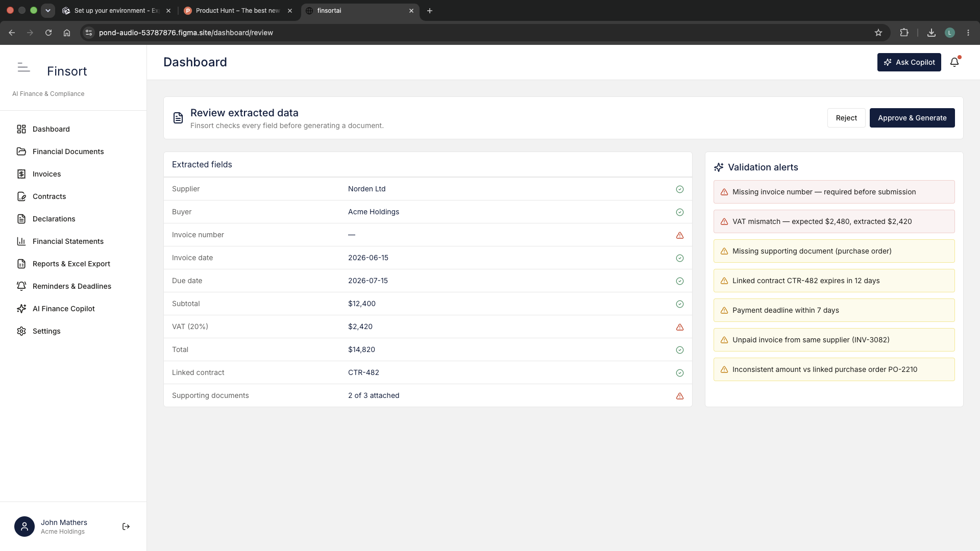Click the CTR-482 linked contract value
The width and height of the screenshot is (980, 551).
pyautogui.click(x=363, y=372)
